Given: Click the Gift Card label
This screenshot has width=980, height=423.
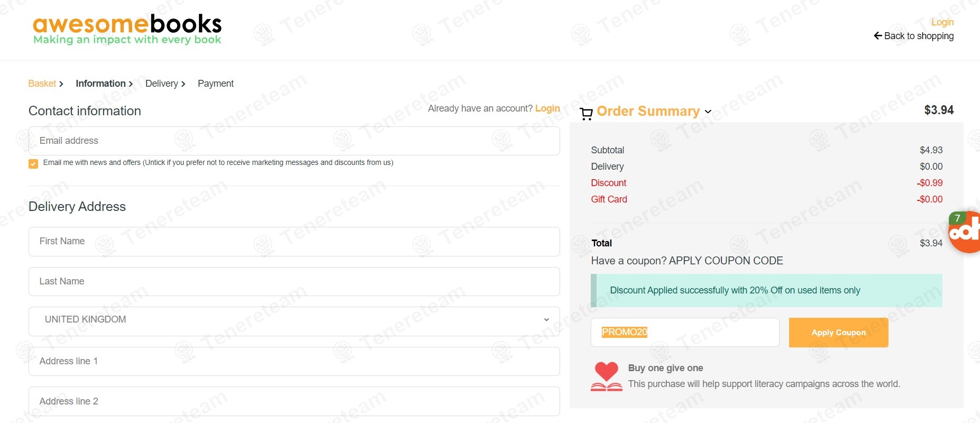Looking at the screenshot, I should pyautogui.click(x=609, y=199).
